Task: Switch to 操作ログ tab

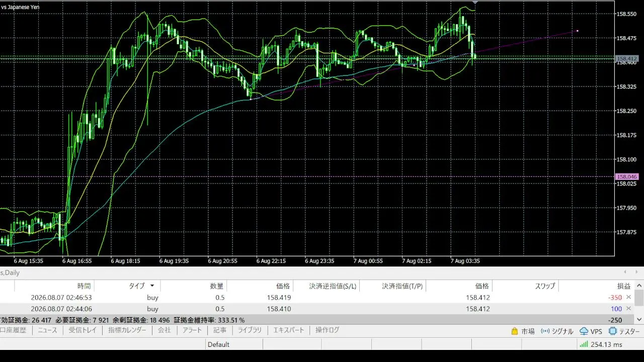Action: pyautogui.click(x=327, y=330)
